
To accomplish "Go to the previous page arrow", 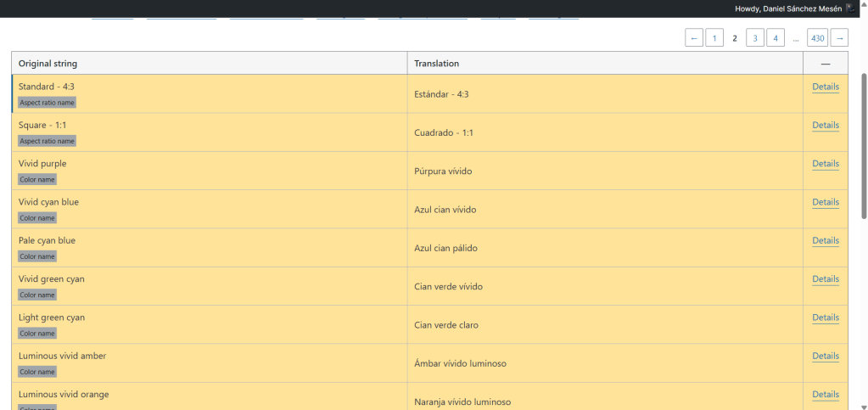I will [x=693, y=38].
